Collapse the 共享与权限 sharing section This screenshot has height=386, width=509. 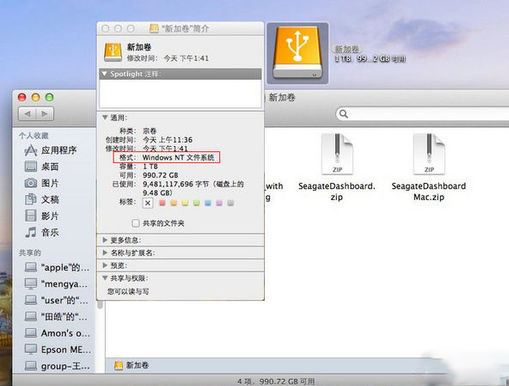[x=105, y=278]
